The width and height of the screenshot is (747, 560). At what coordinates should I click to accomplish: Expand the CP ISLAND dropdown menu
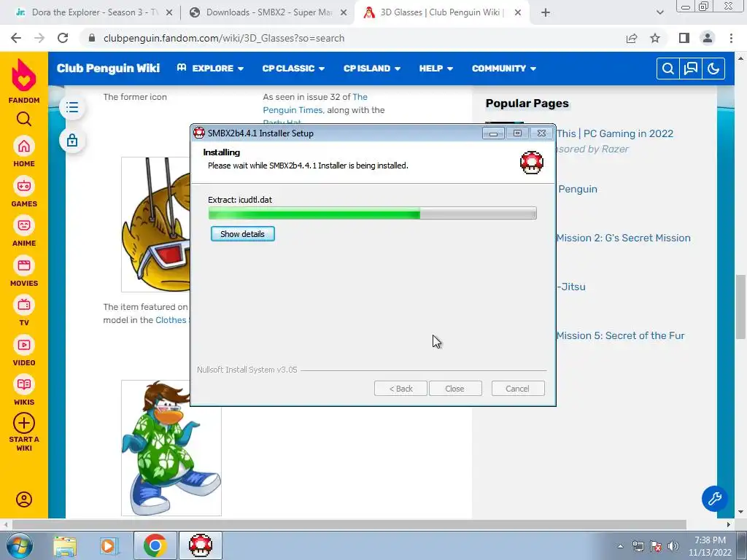(x=372, y=68)
